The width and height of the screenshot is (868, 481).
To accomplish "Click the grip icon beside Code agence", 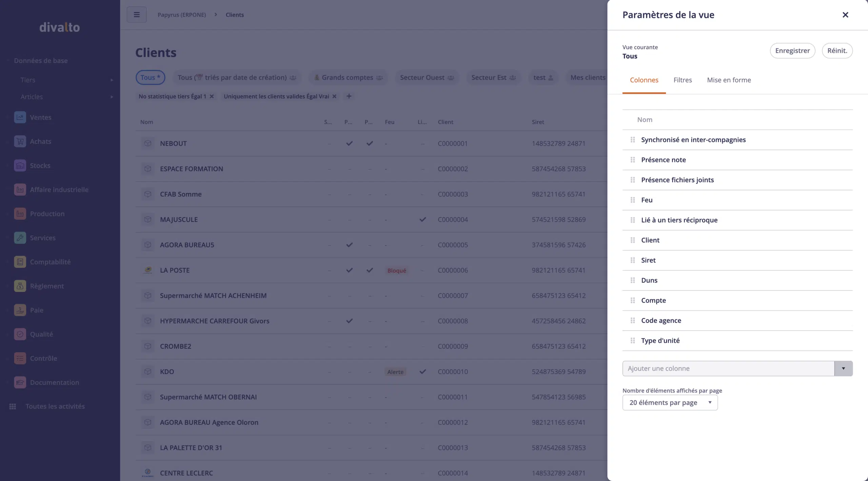I will pyautogui.click(x=632, y=320).
